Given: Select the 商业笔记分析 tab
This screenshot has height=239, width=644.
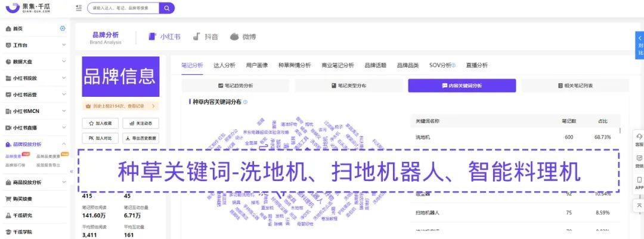Looking at the screenshot, I should tap(338, 65).
